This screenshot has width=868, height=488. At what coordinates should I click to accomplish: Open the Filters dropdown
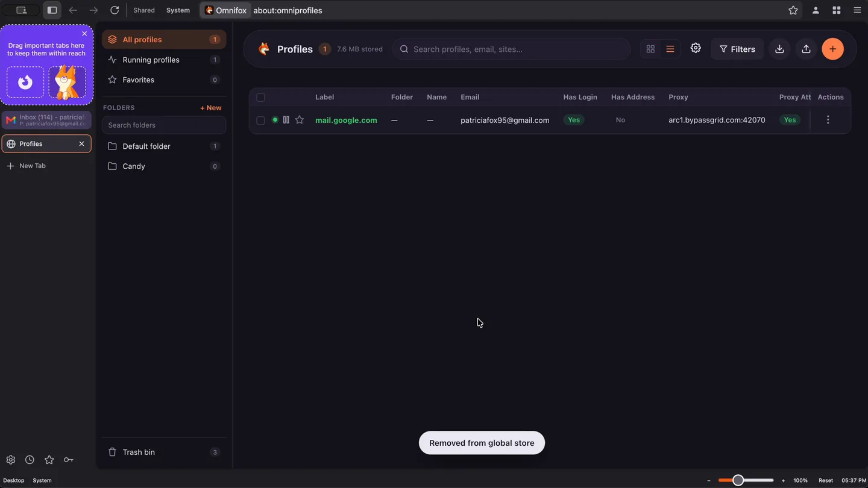(737, 49)
